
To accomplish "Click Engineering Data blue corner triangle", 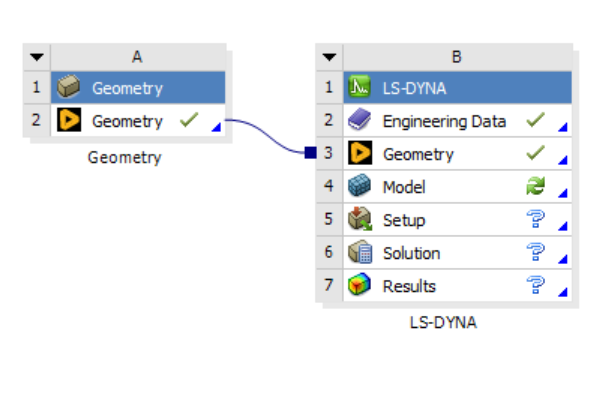I will point(563,127).
